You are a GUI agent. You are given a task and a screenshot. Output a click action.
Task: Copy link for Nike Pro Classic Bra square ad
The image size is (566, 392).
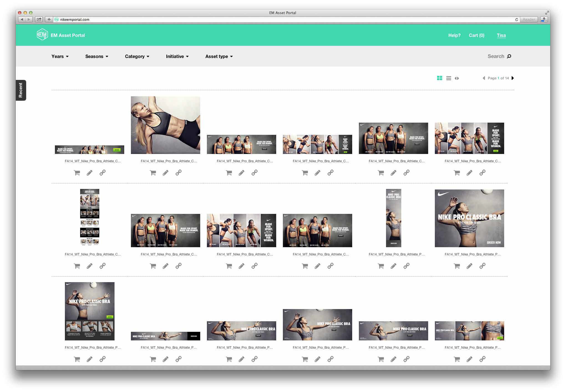pos(483,266)
